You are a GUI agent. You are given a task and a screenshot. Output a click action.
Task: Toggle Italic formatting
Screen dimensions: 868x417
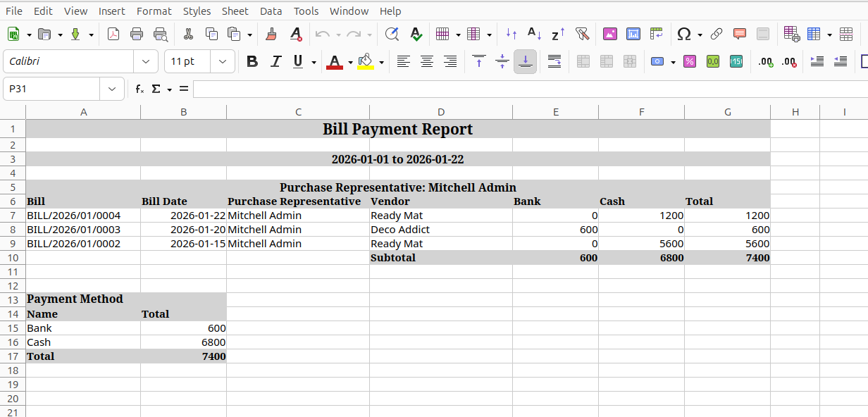click(276, 61)
